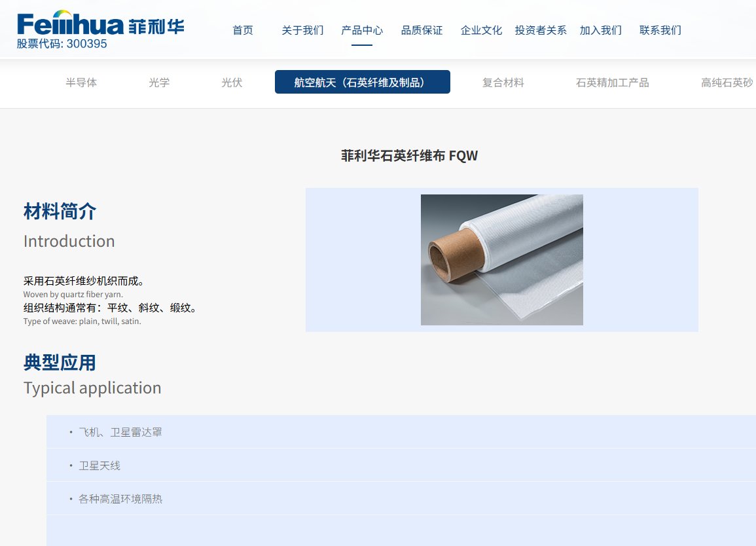Click the 材料简介 heading
The image size is (756, 546).
coord(60,211)
